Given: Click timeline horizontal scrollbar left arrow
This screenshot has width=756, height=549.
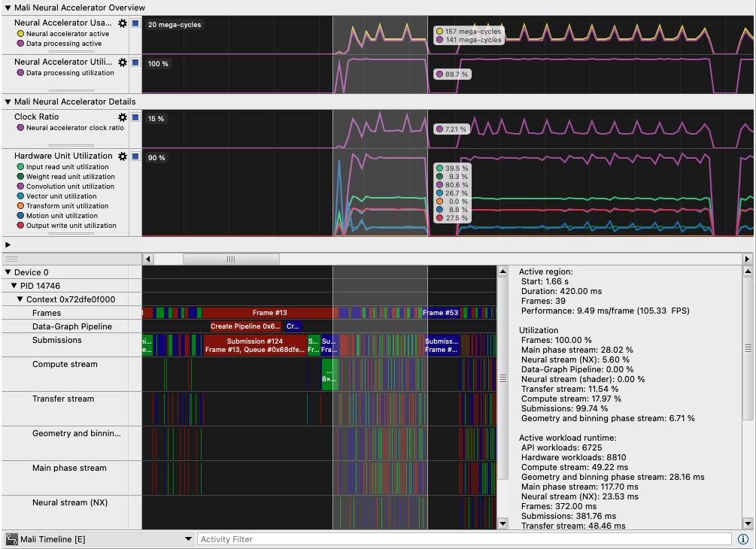Looking at the screenshot, I should [x=147, y=259].
